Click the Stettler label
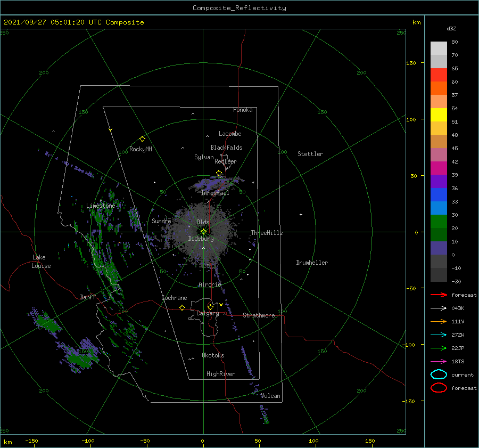Screen dimensions: 479x448 (x=310, y=154)
